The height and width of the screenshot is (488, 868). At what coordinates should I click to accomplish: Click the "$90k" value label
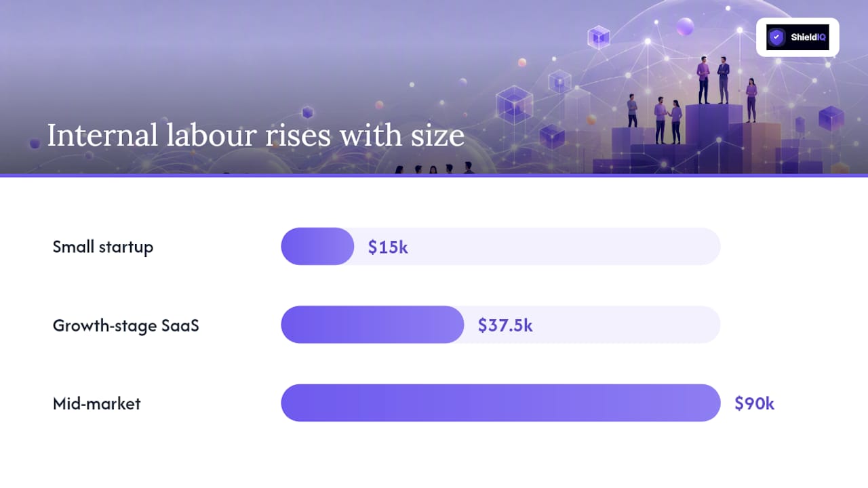(754, 404)
